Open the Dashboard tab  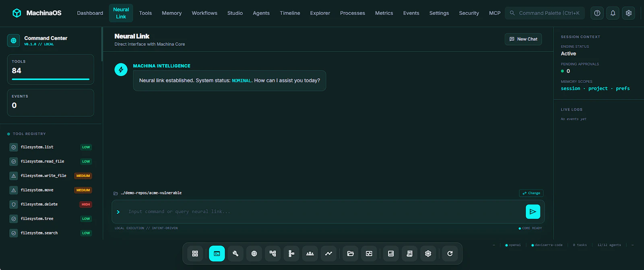pos(90,13)
